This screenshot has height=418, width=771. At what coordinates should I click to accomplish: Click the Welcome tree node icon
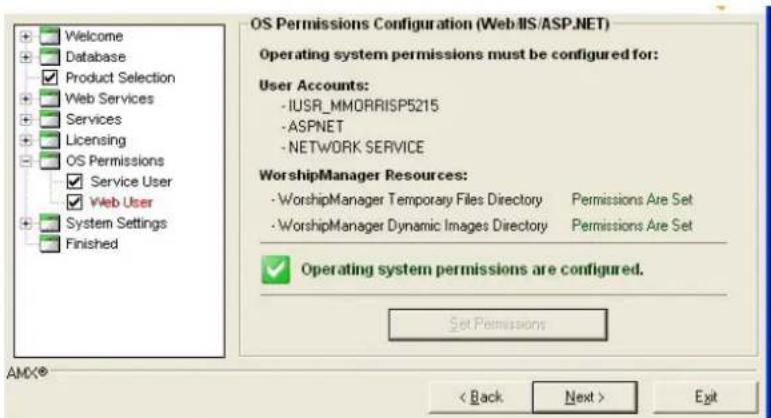click(50, 36)
